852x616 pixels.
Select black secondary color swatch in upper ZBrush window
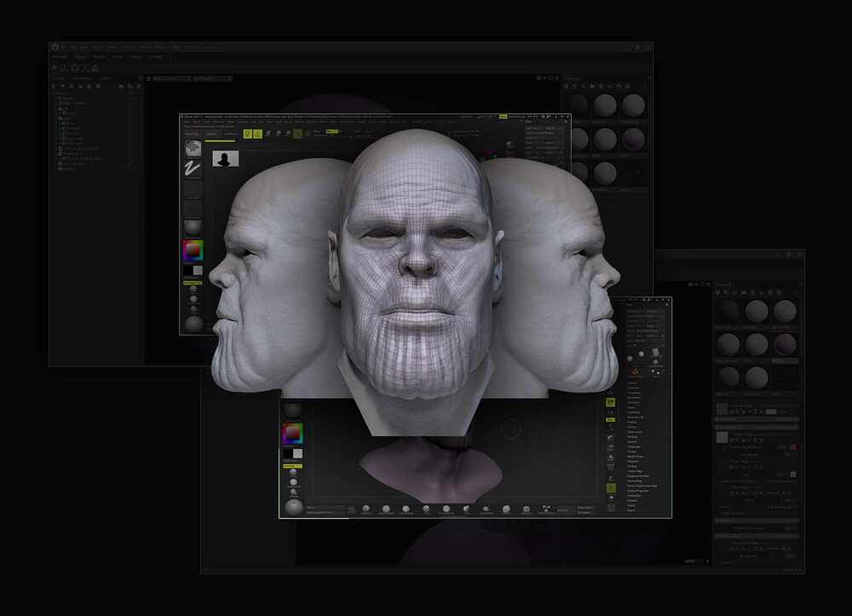click(x=188, y=270)
